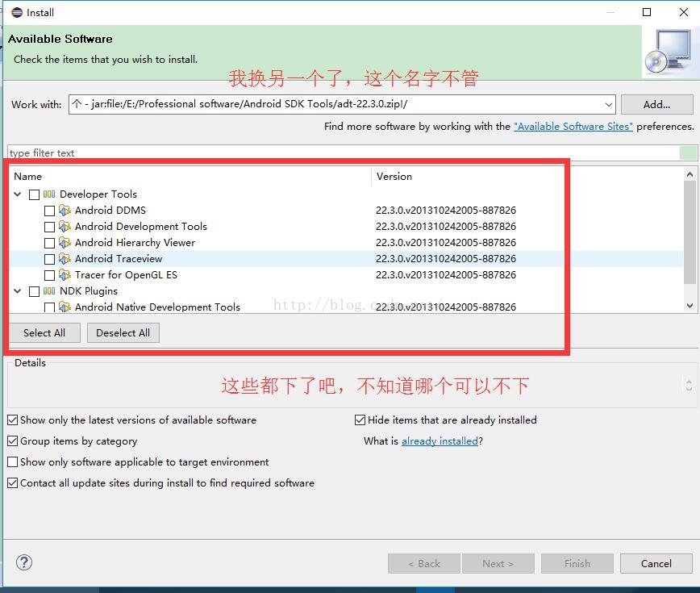Click the software list scrollbar thumb

[x=690, y=232]
